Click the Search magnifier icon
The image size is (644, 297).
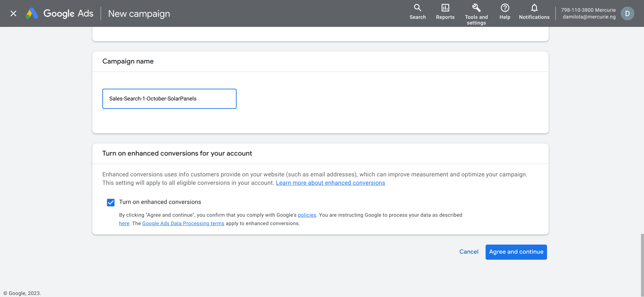point(417,8)
